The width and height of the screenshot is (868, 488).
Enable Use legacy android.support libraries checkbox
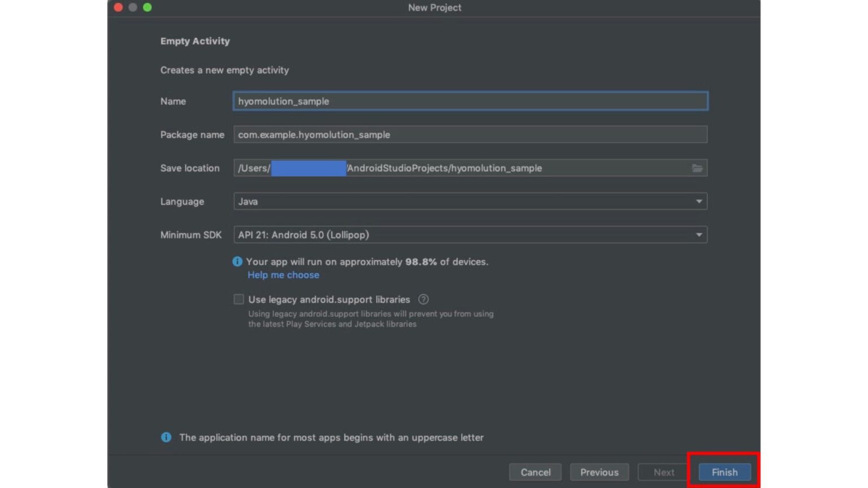(x=239, y=299)
